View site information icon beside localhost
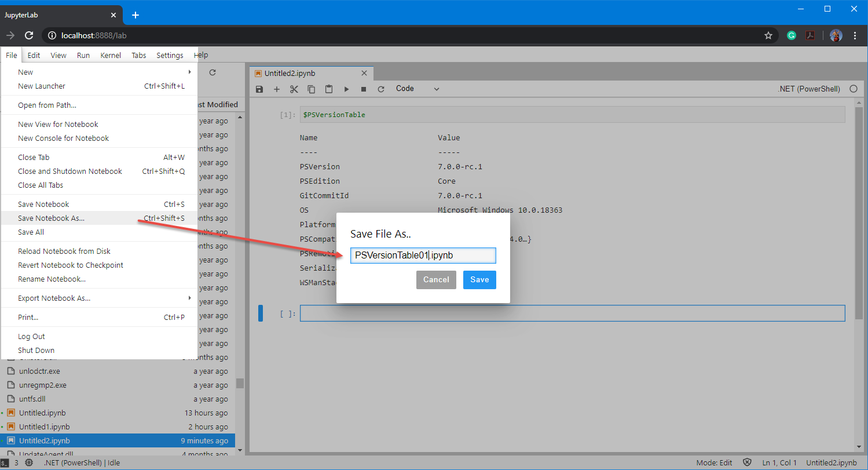The height and width of the screenshot is (470, 868). tap(52, 35)
